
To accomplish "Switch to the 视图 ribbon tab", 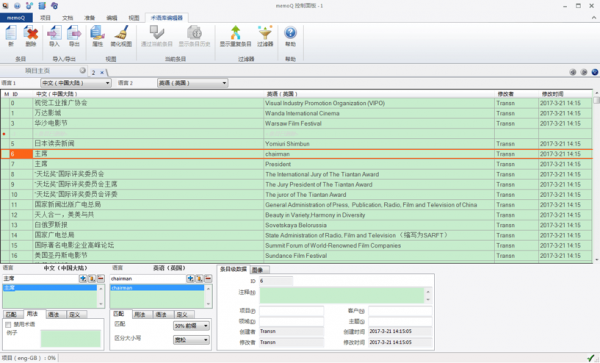I will pos(134,18).
